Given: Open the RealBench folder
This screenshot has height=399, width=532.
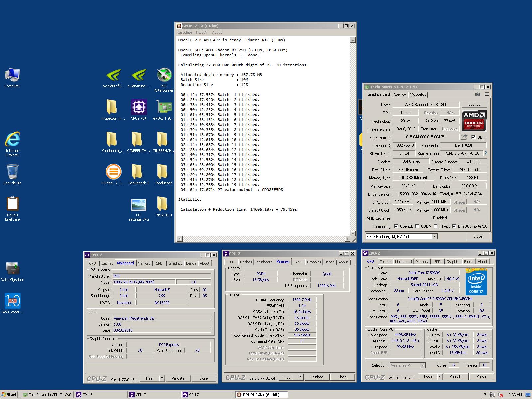Looking at the screenshot, I should pyautogui.click(x=164, y=174).
